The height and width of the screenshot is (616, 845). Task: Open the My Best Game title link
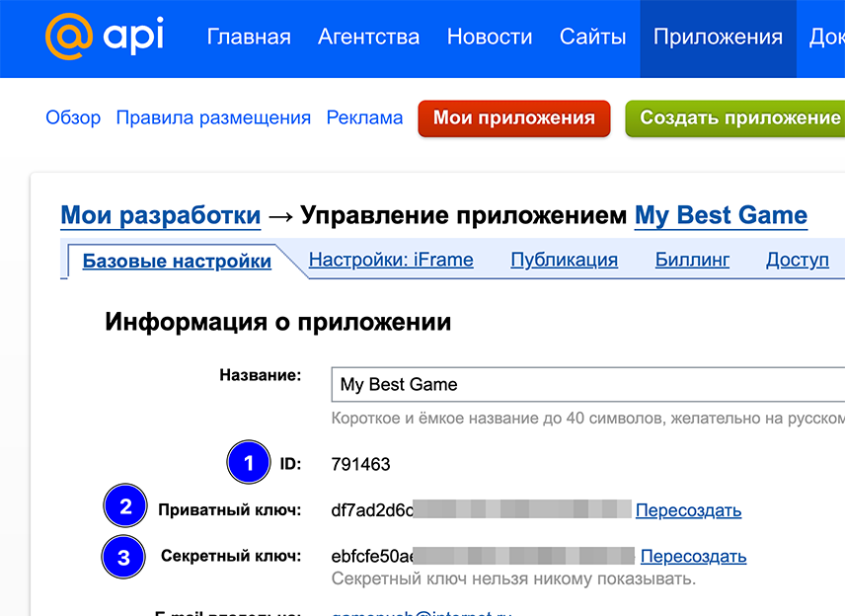pyautogui.click(x=721, y=215)
